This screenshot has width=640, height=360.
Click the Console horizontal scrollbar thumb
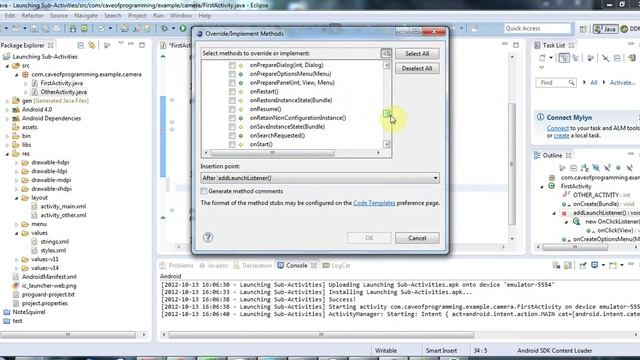point(322,335)
